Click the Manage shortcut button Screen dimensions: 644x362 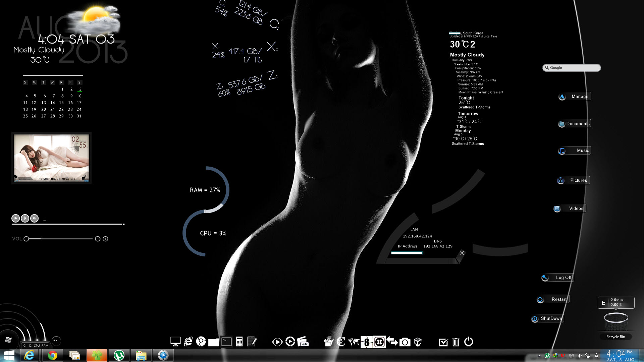(575, 97)
